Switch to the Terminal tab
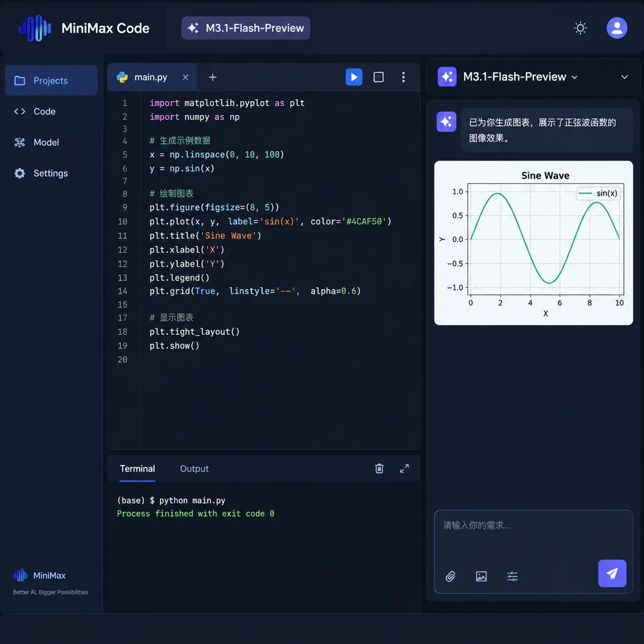The height and width of the screenshot is (644, 644). [x=137, y=469]
